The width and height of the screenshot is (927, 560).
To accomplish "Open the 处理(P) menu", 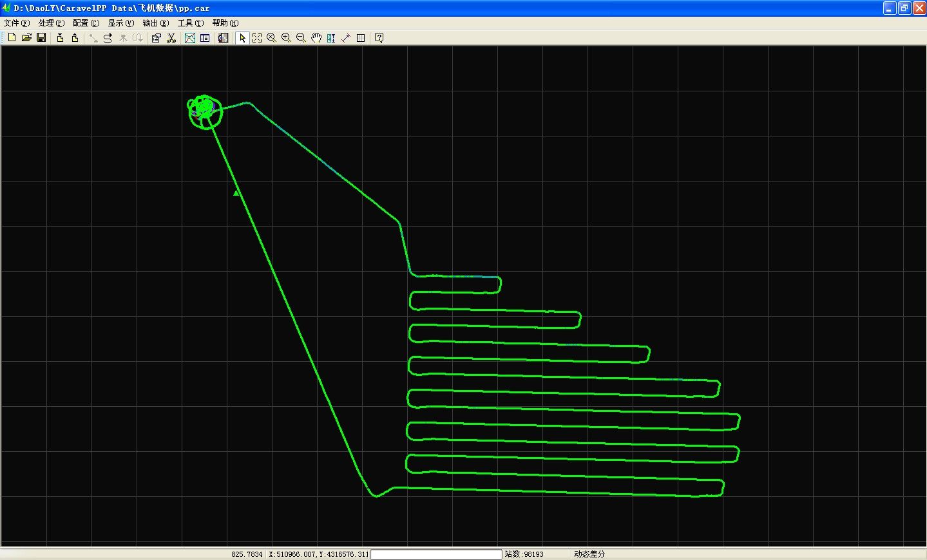I will (x=52, y=23).
